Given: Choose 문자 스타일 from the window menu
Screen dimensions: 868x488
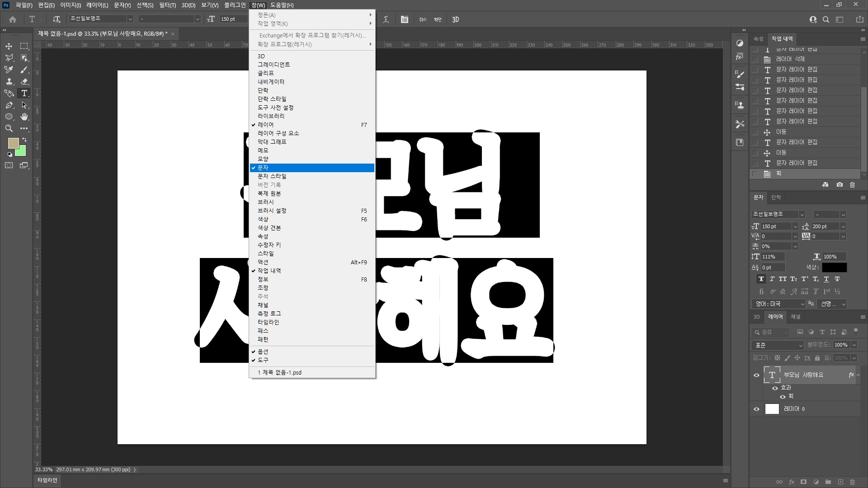Looking at the screenshot, I should (272, 176).
